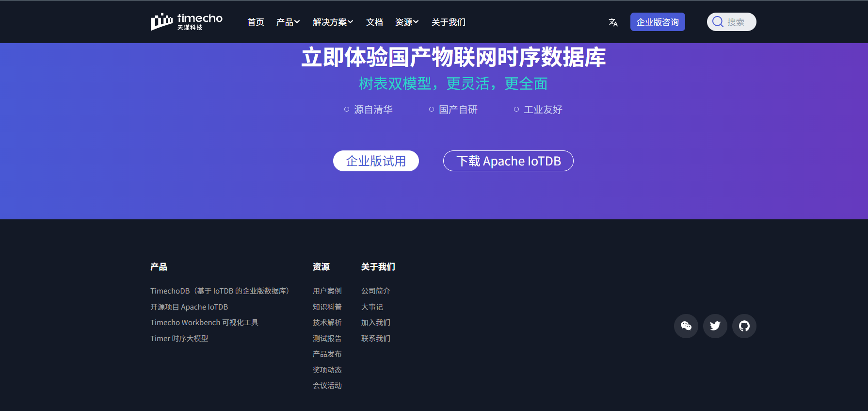
Task: Open 用户案例 footer link
Action: point(327,291)
